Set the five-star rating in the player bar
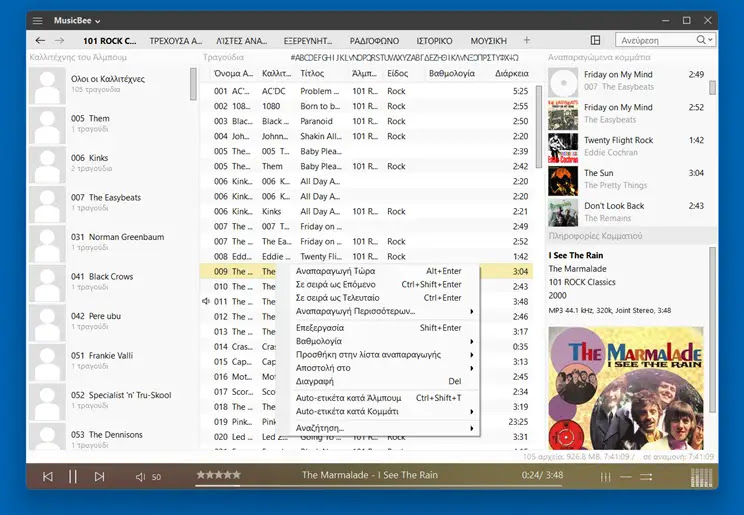The width and height of the screenshot is (744, 515). [x=219, y=475]
